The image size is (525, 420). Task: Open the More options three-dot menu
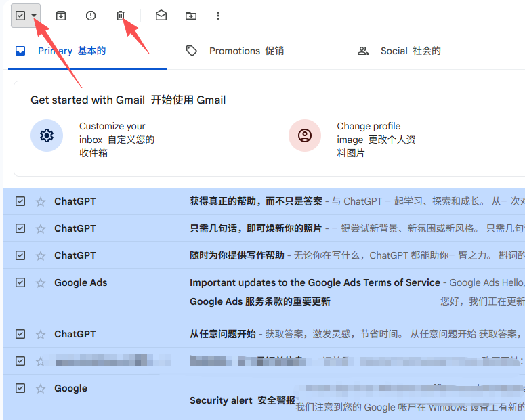tap(218, 16)
